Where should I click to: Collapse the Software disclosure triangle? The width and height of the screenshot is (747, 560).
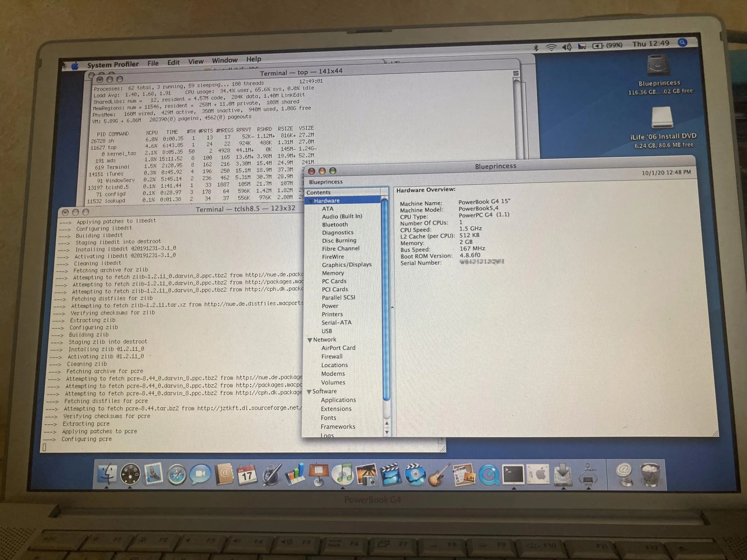(x=309, y=392)
